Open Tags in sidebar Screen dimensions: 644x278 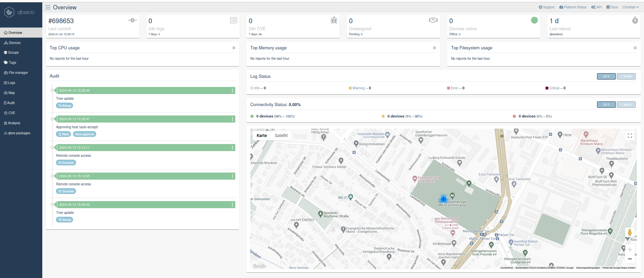tap(21, 62)
